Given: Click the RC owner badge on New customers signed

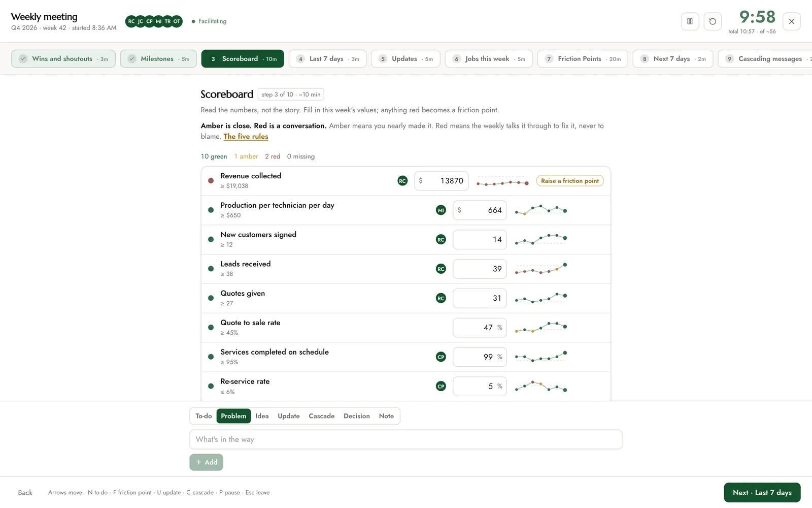Looking at the screenshot, I should pyautogui.click(x=441, y=240).
